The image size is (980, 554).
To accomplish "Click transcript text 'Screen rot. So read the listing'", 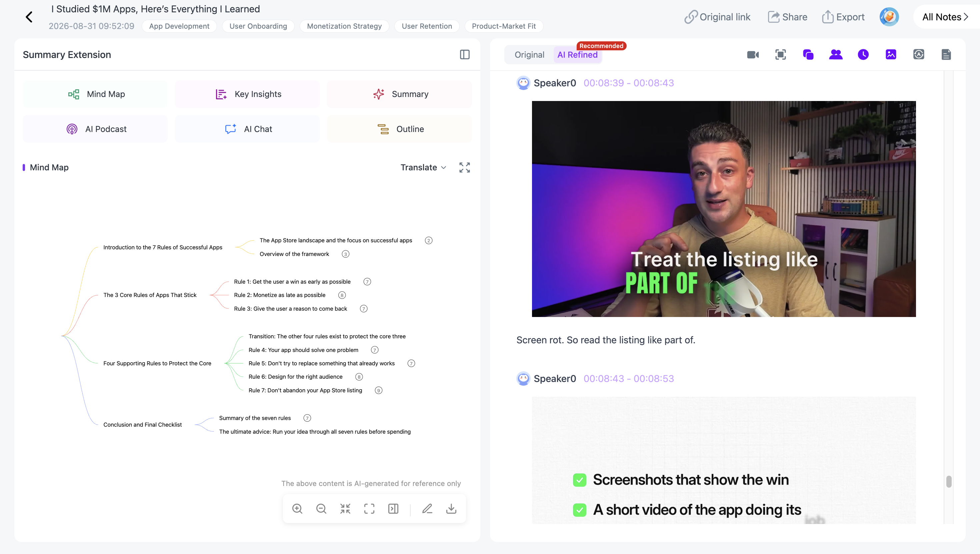I will pyautogui.click(x=606, y=340).
